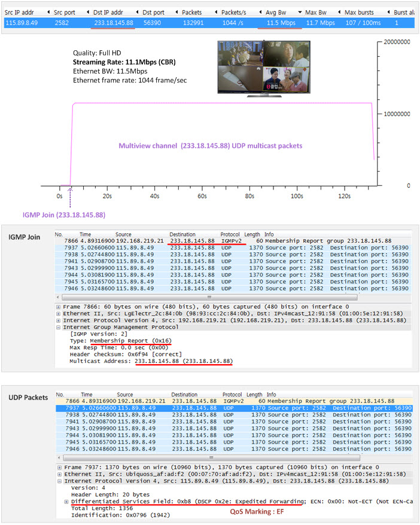Image resolution: width=420 pixels, height=525 pixels.
Task: Click the Info column header in IGMP Join panel
Action: point(269,234)
